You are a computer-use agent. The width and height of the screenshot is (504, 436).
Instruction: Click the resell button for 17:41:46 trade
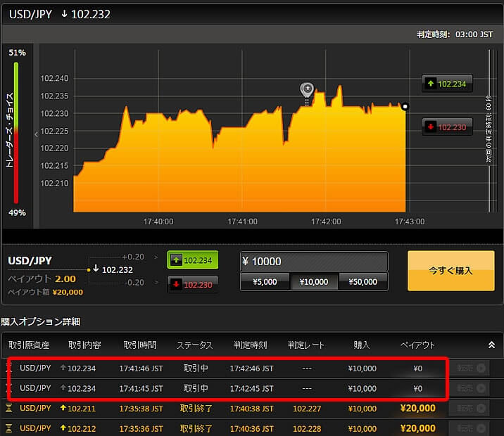tap(471, 368)
